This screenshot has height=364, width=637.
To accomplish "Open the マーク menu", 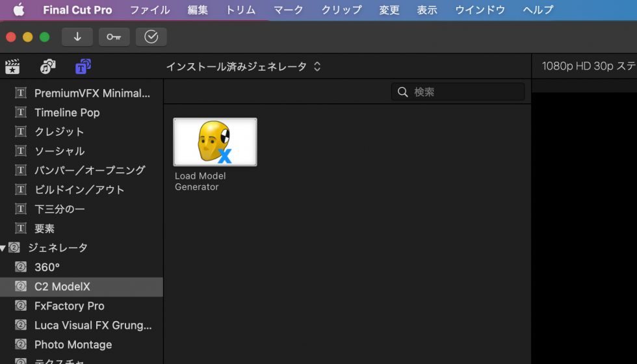I will (288, 10).
